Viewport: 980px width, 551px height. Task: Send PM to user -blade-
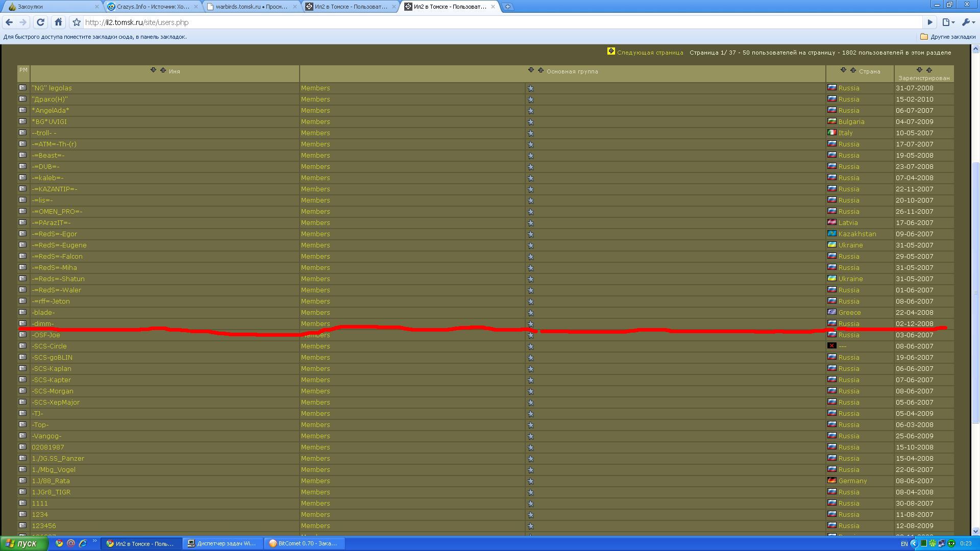coord(22,312)
